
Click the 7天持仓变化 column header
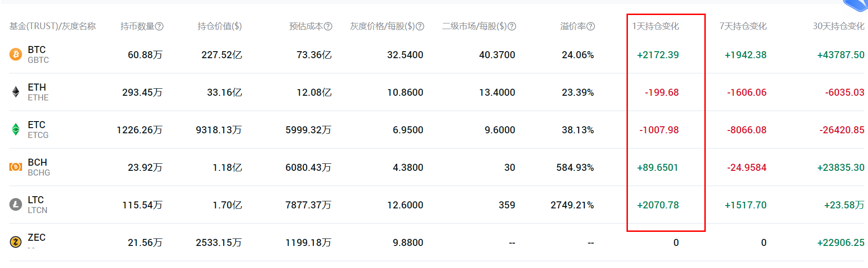click(x=743, y=26)
